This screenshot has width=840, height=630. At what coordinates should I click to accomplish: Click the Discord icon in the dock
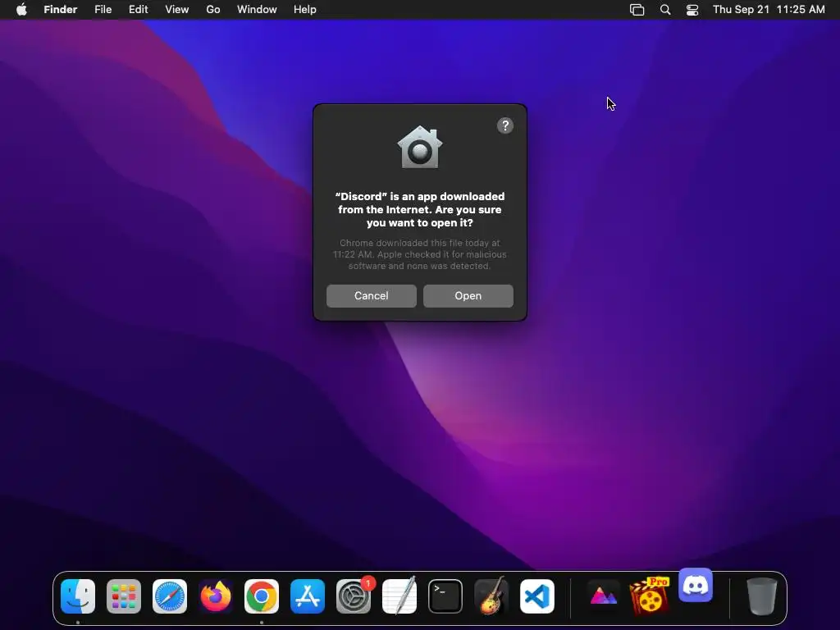pyautogui.click(x=696, y=585)
